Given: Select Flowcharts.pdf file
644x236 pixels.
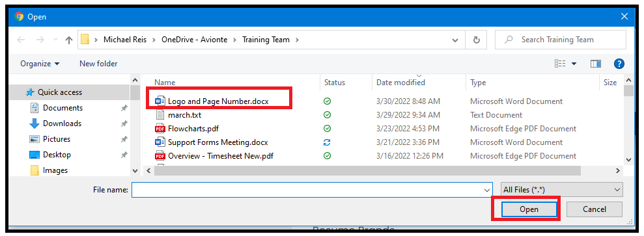Looking at the screenshot, I should (193, 129).
